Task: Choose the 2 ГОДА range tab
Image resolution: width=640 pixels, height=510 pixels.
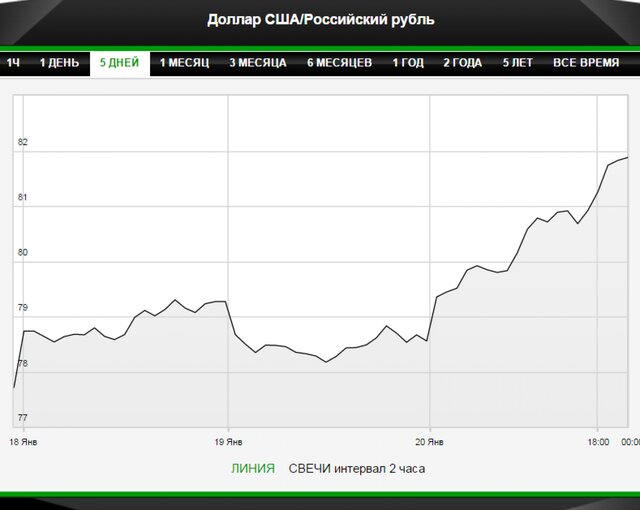Action: click(x=462, y=63)
